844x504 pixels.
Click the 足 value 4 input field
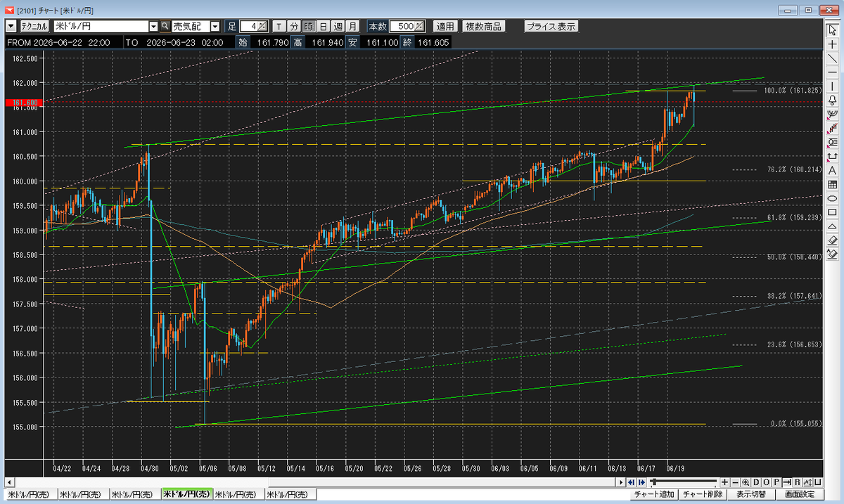(x=249, y=26)
